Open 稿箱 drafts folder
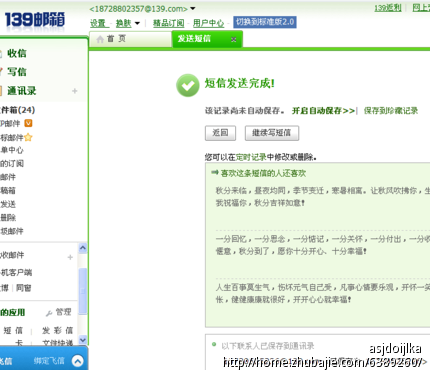430x370 pixels. click(8, 190)
